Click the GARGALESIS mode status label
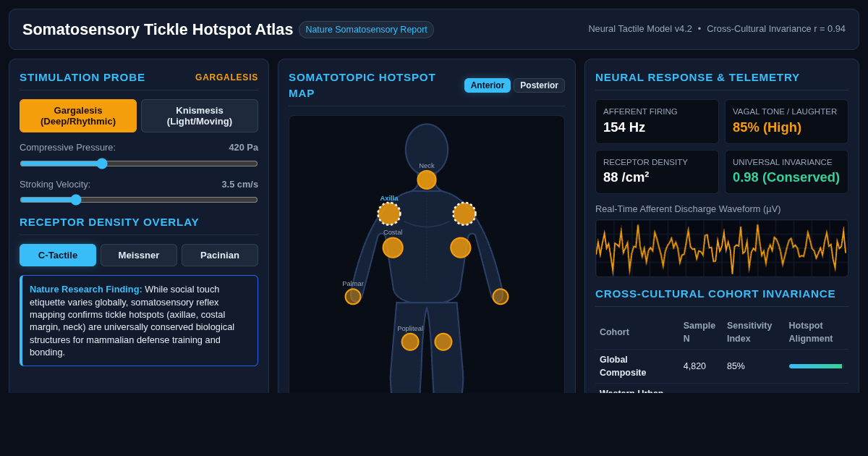 point(226,77)
